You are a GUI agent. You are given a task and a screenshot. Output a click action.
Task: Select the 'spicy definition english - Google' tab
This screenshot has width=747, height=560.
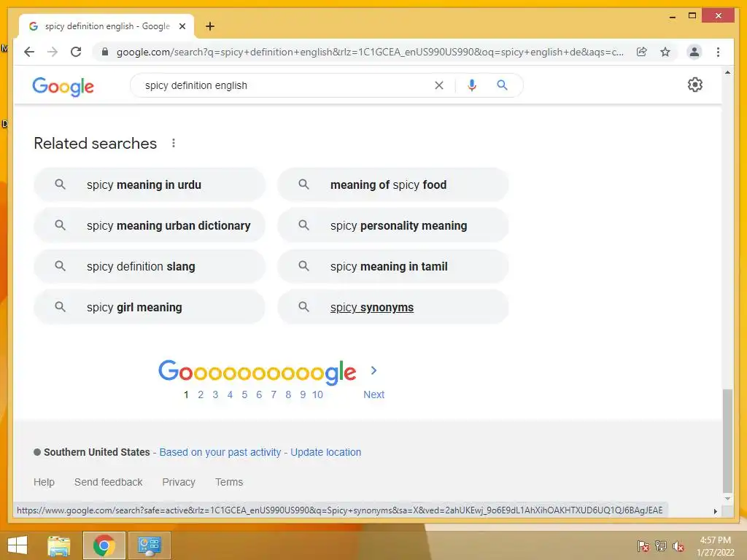(107, 27)
